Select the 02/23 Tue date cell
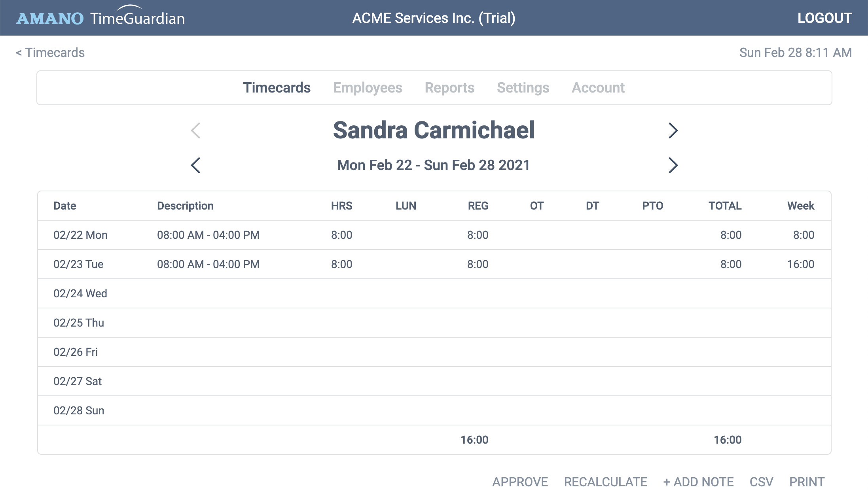This screenshot has height=497, width=868. pyautogui.click(x=78, y=264)
